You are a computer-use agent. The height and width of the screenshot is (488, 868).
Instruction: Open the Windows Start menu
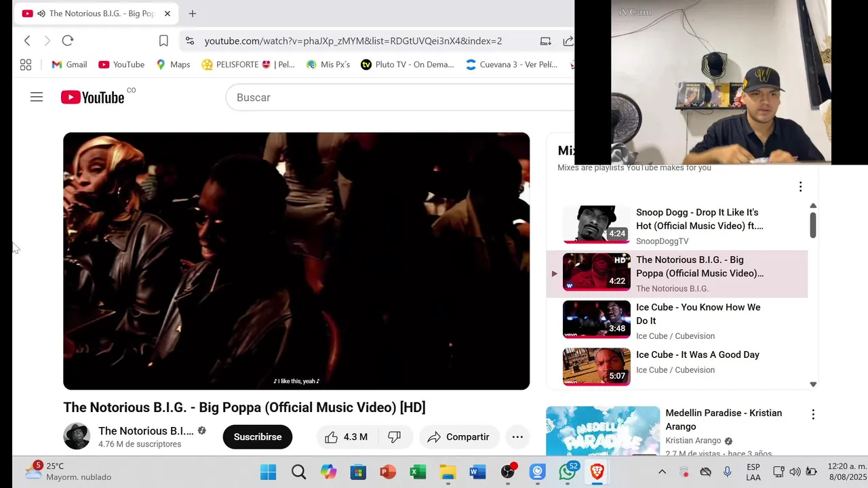269,472
